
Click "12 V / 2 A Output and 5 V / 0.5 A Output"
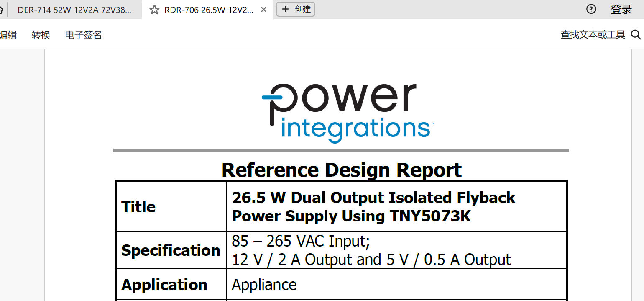(x=371, y=260)
